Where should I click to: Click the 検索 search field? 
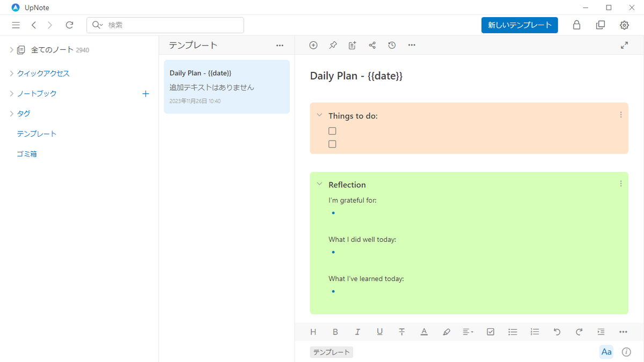[x=172, y=25]
